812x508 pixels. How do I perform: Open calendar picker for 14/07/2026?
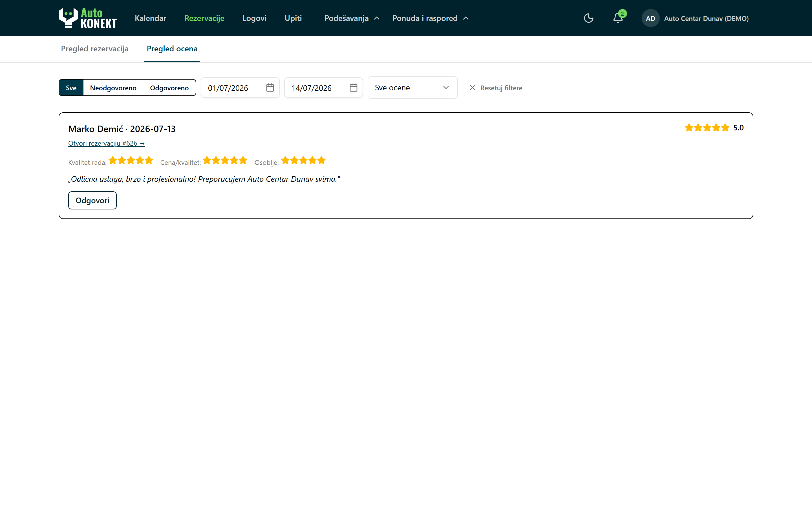click(x=353, y=88)
